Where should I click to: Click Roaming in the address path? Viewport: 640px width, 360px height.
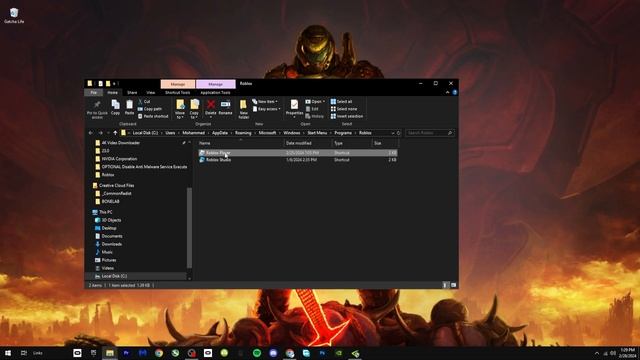point(243,133)
